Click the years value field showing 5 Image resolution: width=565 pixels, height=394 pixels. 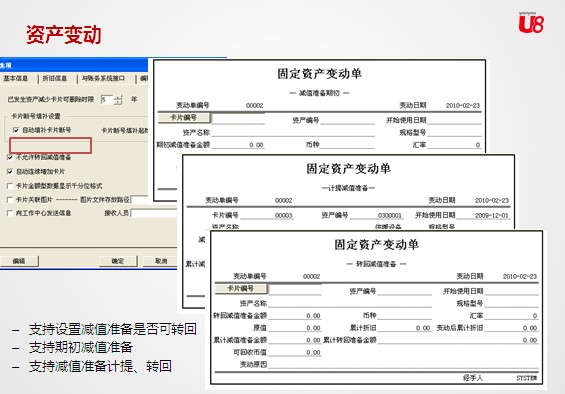[107, 99]
